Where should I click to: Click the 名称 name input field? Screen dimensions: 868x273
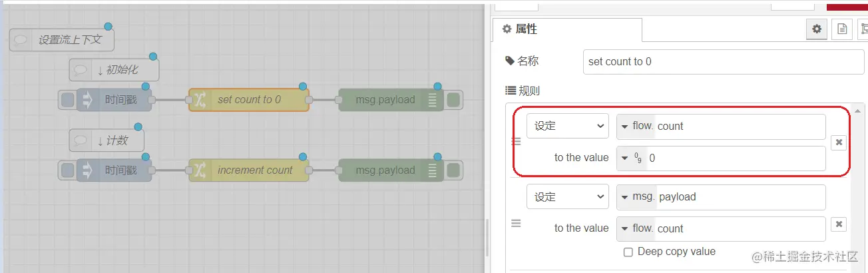pos(723,61)
